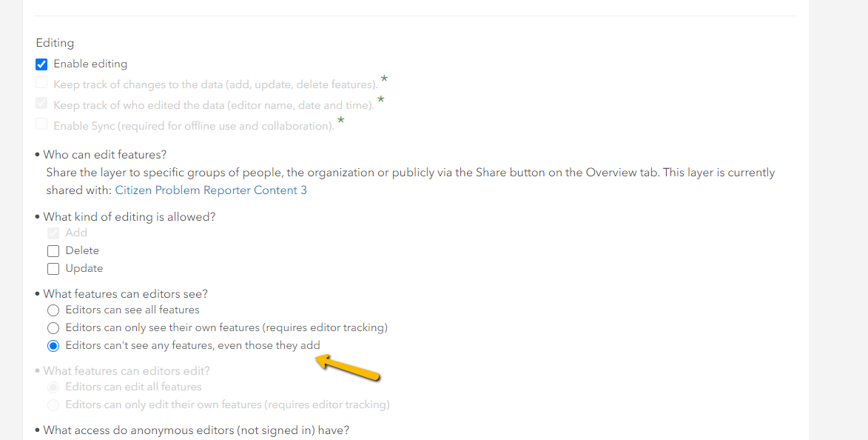Click the yellow arrow annotation graphic

[x=348, y=367]
